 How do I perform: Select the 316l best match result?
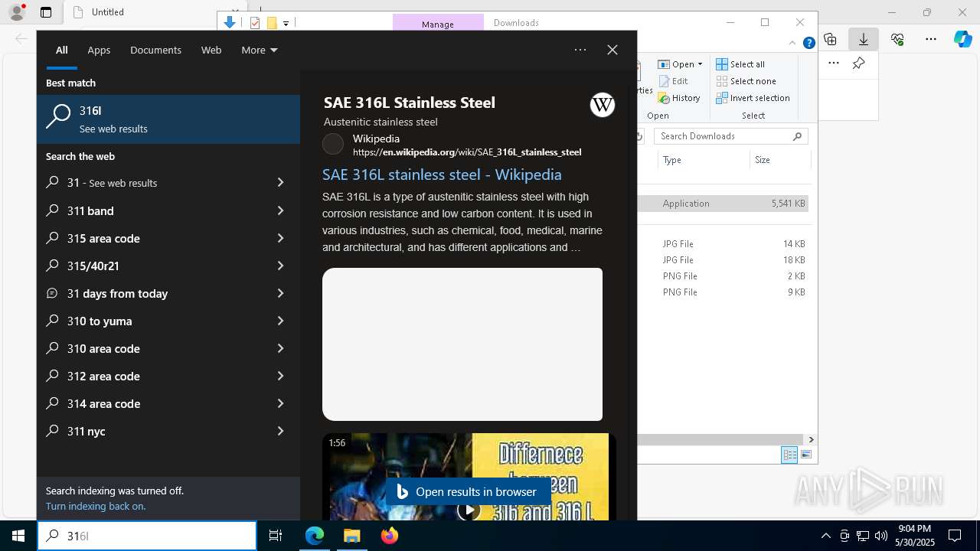[x=168, y=119]
